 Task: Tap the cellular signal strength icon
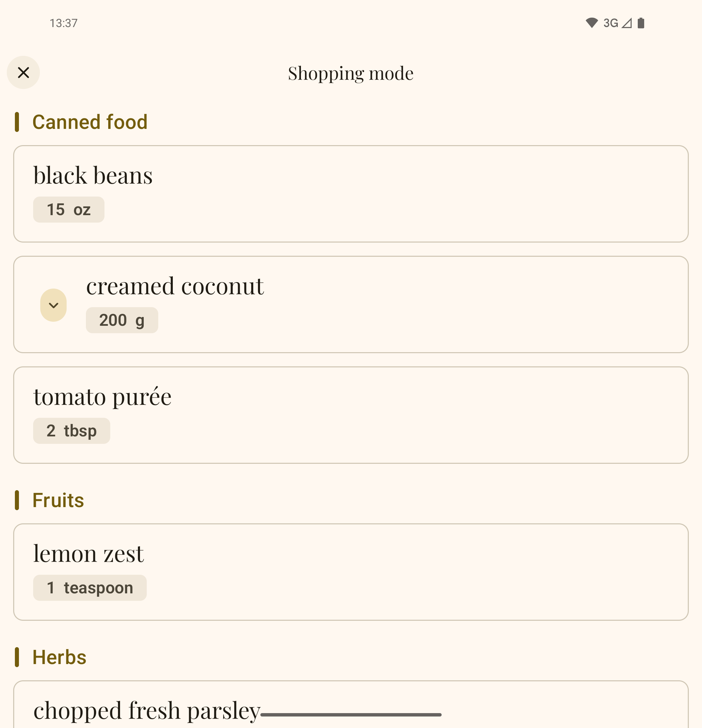tap(627, 23)
